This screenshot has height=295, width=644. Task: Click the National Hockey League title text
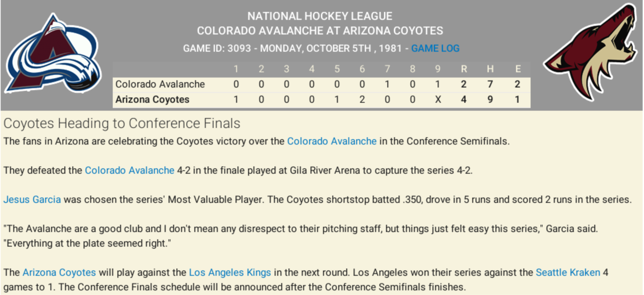pyautogui.click(x=320, y=16)
